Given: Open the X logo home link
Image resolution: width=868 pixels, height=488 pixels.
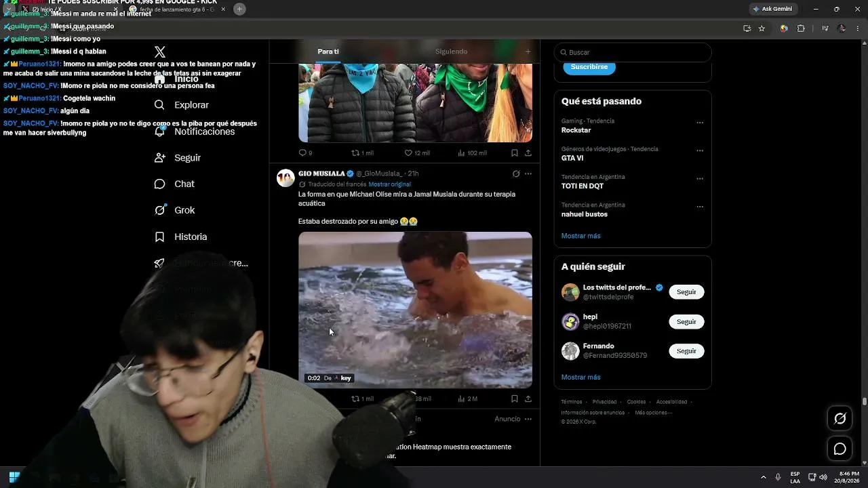Looking at the screenshot, I should [x=160, y=52].
